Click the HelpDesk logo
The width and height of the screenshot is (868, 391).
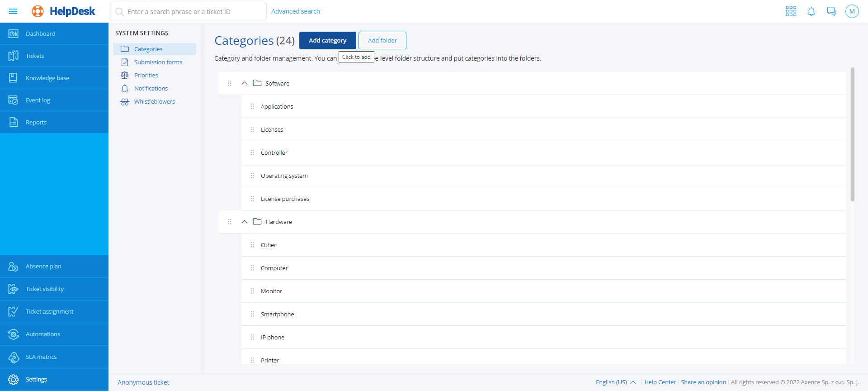tap(64, 11)
